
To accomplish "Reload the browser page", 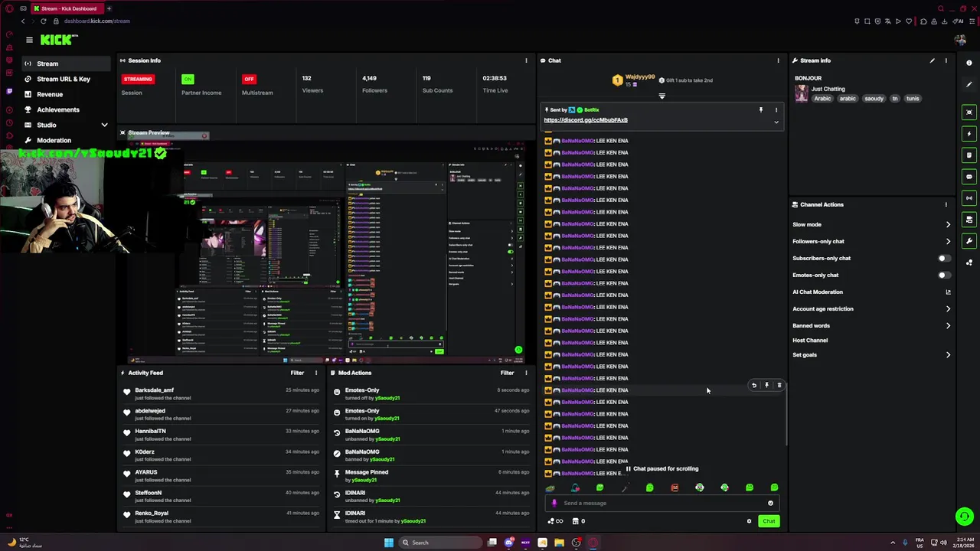I will click(x=43, y=21).
